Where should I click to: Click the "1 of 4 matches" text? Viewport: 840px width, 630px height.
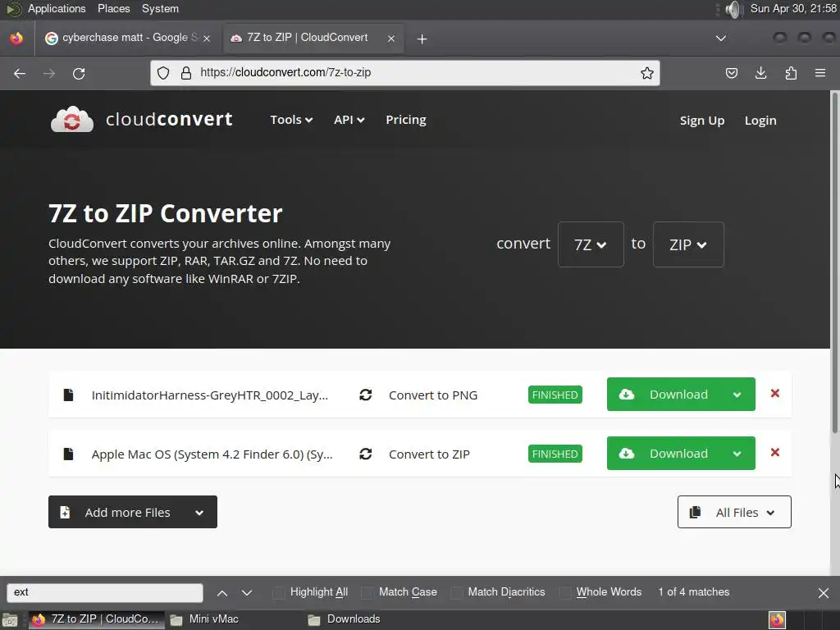coord(694,592)
